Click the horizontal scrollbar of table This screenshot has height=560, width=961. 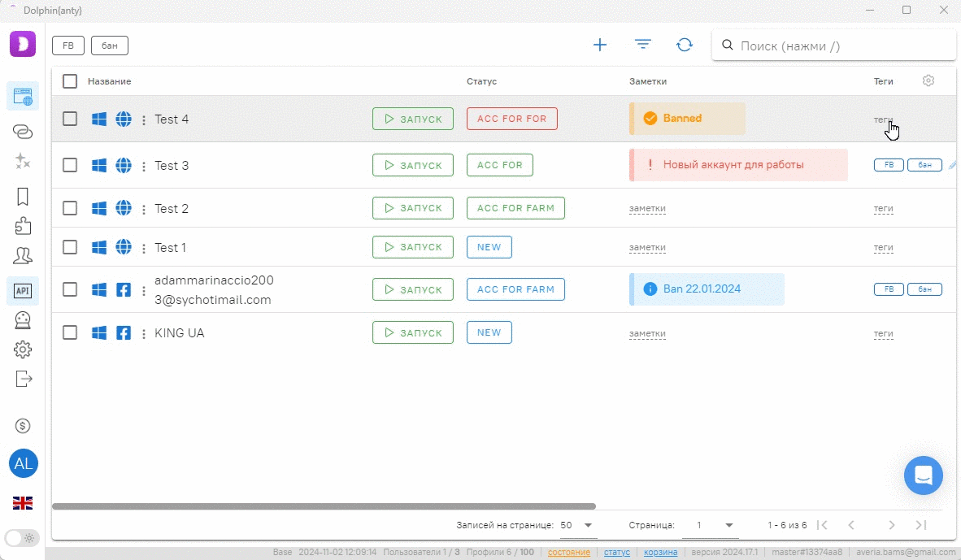(x=324, y=506)
